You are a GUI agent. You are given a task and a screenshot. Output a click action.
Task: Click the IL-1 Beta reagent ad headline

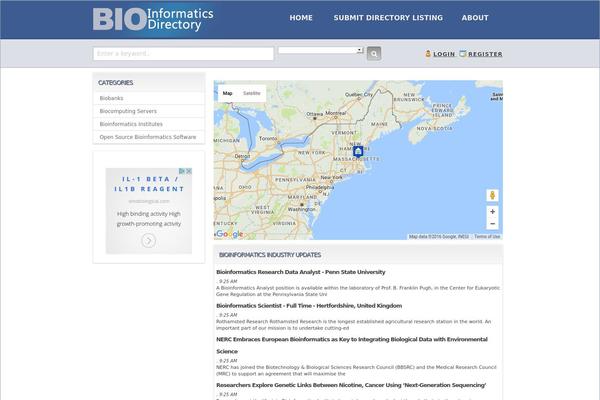coord(149,184)
